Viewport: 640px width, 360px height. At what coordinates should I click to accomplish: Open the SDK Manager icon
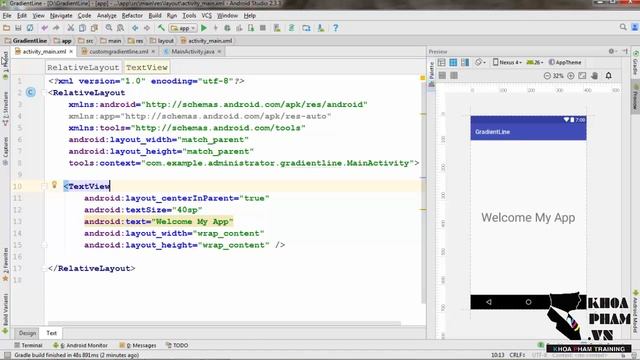click(321, 28)
